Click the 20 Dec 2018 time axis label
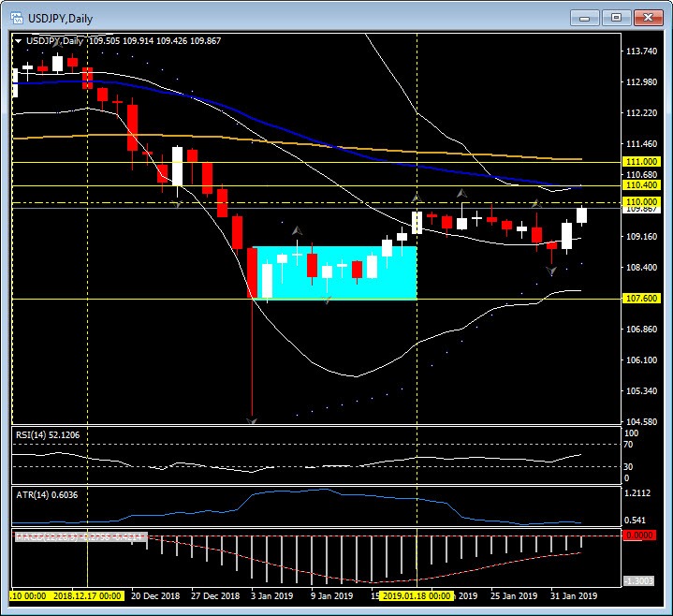Screen dimensions: 673x616 pyautogui.click(x=155, y=595)
